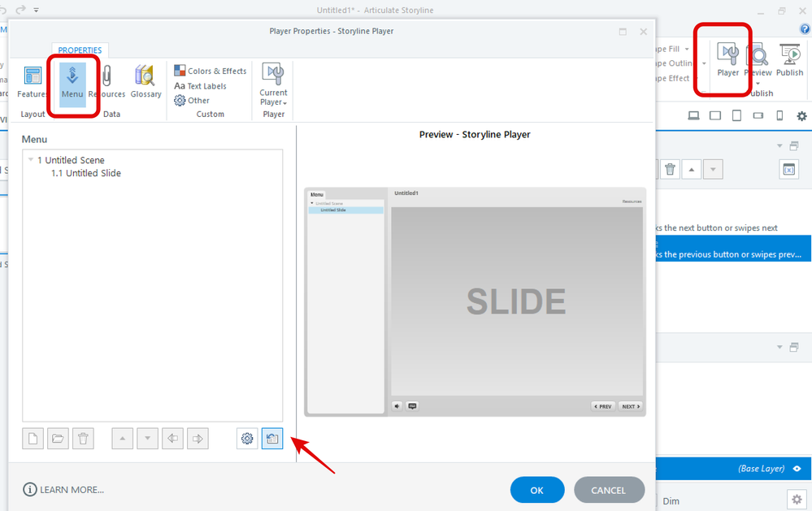Open the Features layout option
Image resolution: width=812 pixels, height=511 pixels.
coord(33,83)
